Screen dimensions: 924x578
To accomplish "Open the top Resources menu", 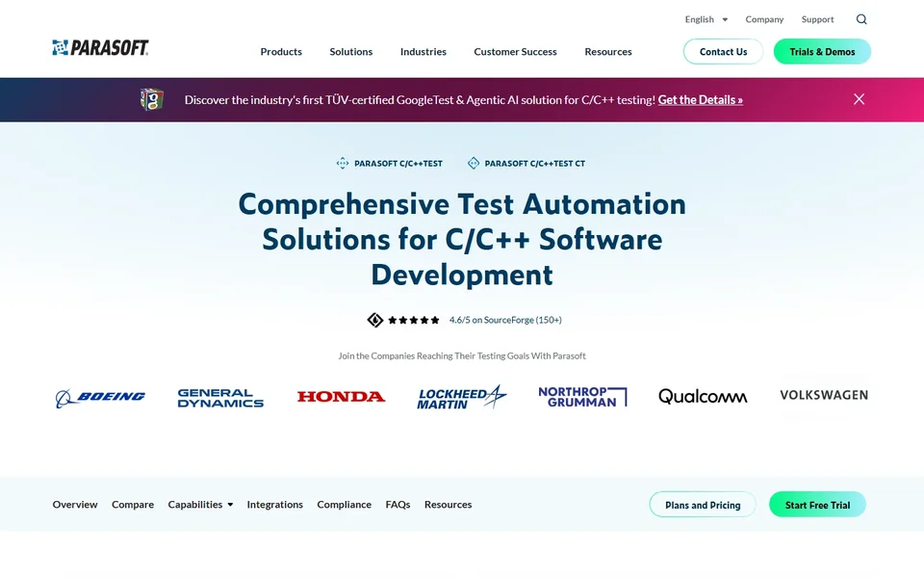I will [608, 52].
